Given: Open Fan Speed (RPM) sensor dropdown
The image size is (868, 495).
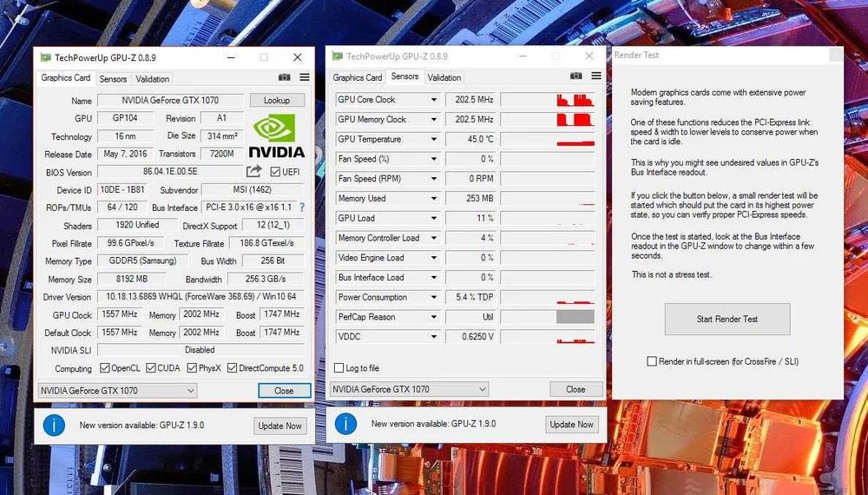Looking at the screenshot, I should [x=434, y=179].
